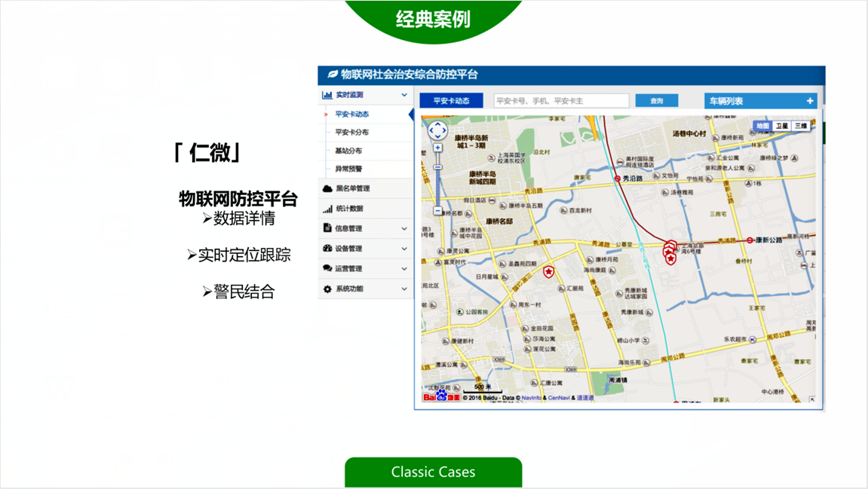The width and height of the screenshot is (868, 489).
Task: Click the 平安卡号、手机 search input field
Action: tap(562, 99)
